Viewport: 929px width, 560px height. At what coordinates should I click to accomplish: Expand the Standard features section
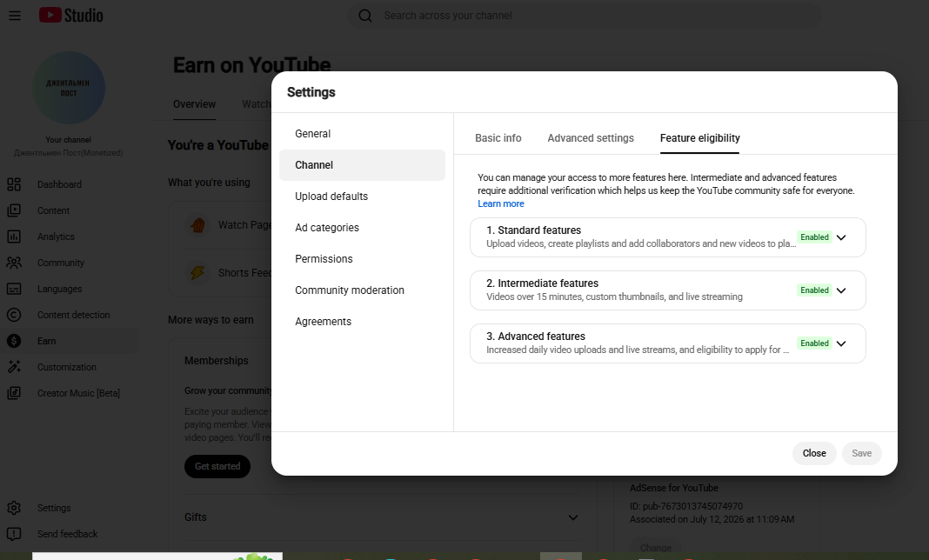tap(841, 237)
